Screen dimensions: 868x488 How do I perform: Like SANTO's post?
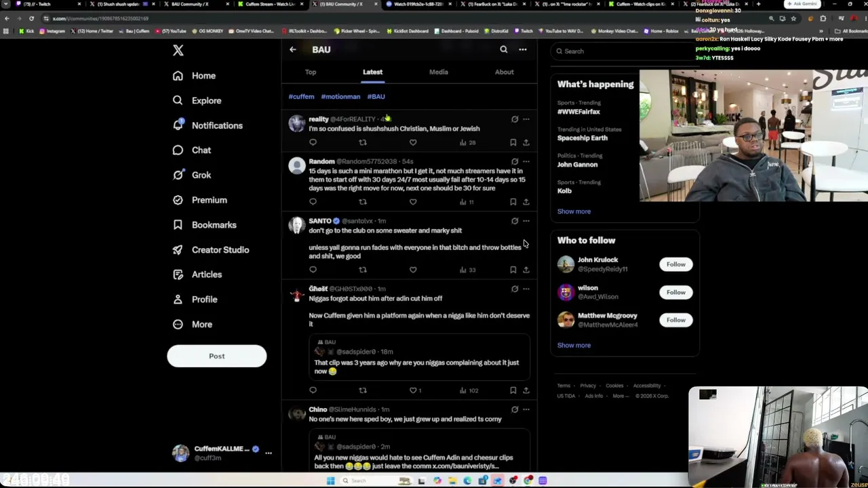(413, 270)
